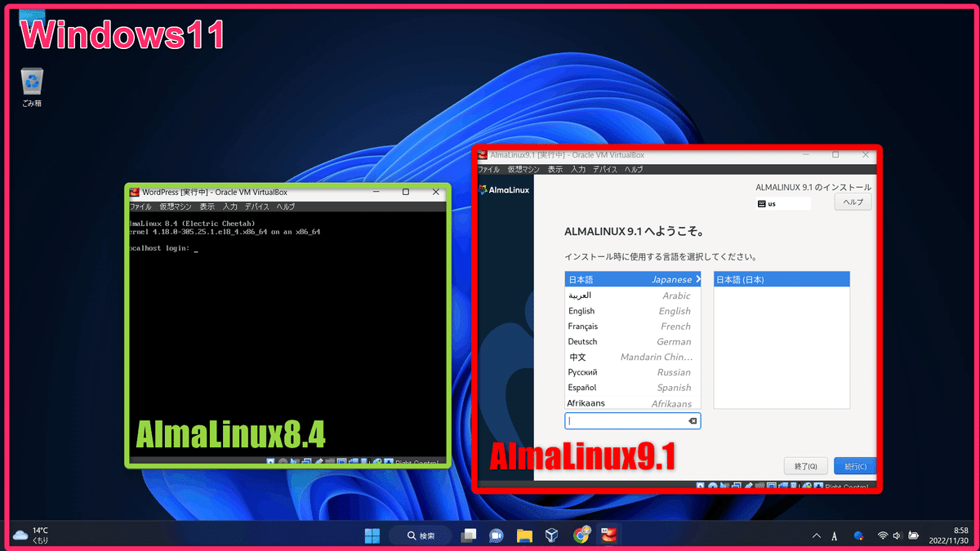Clear the language search field with backspace icon

point(693,421)
